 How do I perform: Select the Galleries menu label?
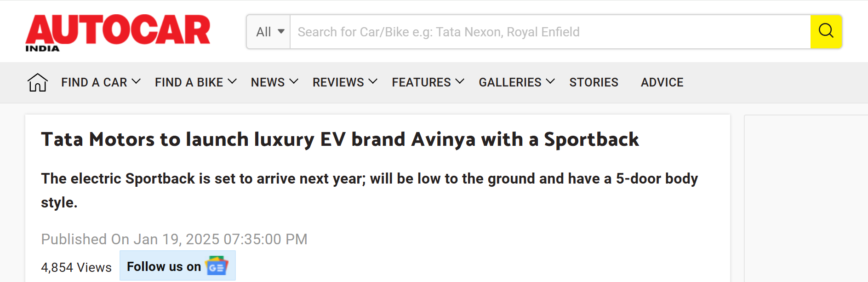510,82
